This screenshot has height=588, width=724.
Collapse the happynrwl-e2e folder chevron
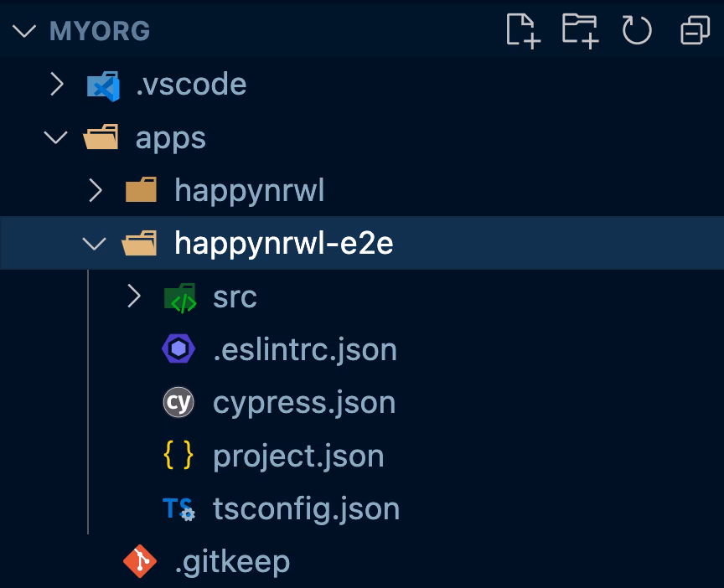coord(96,244)
